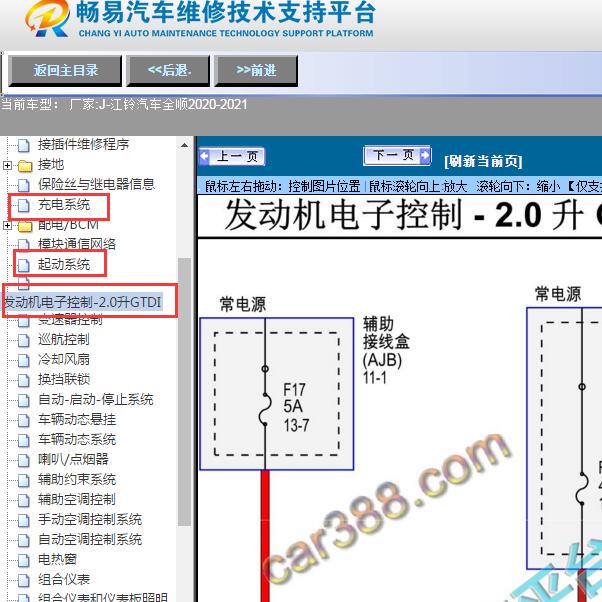This screenshot has width=602, height=602.
Task: Open the 起动系统 tree item
Action: 64,264
